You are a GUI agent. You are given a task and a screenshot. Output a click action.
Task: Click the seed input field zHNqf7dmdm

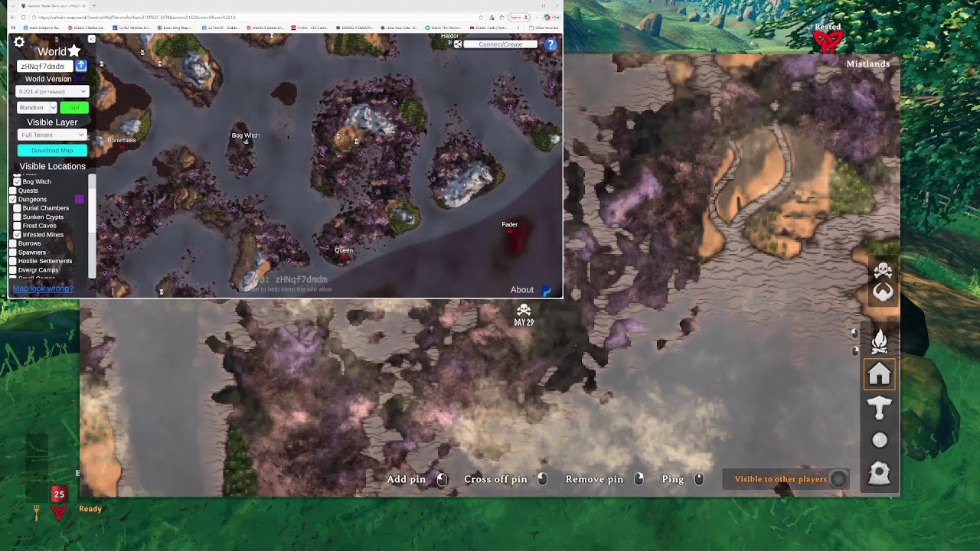point(45,67)
